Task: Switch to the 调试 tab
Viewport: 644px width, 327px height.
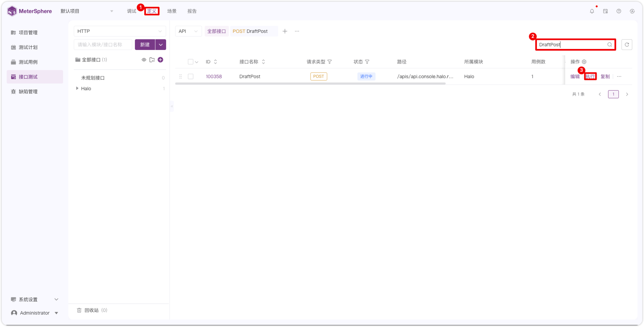Action: pos(132,11)
